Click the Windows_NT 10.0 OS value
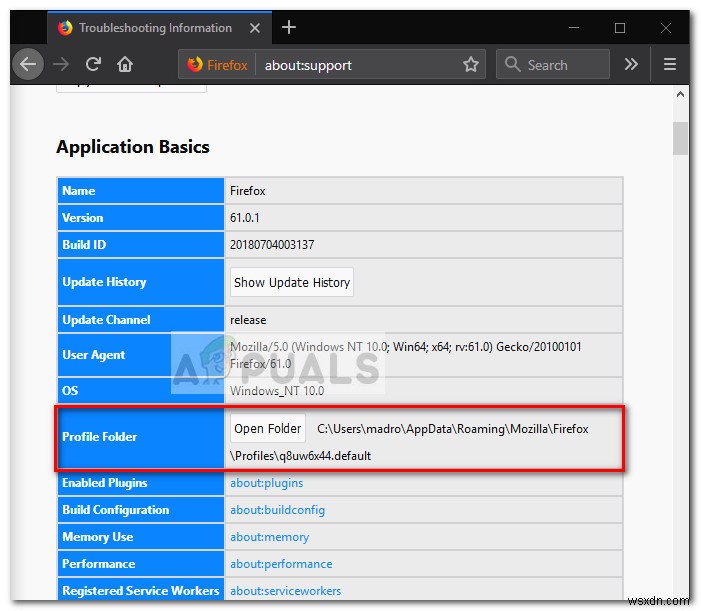Image resolution: width=701 pixels, height=611 pixels. coord(277,391)
